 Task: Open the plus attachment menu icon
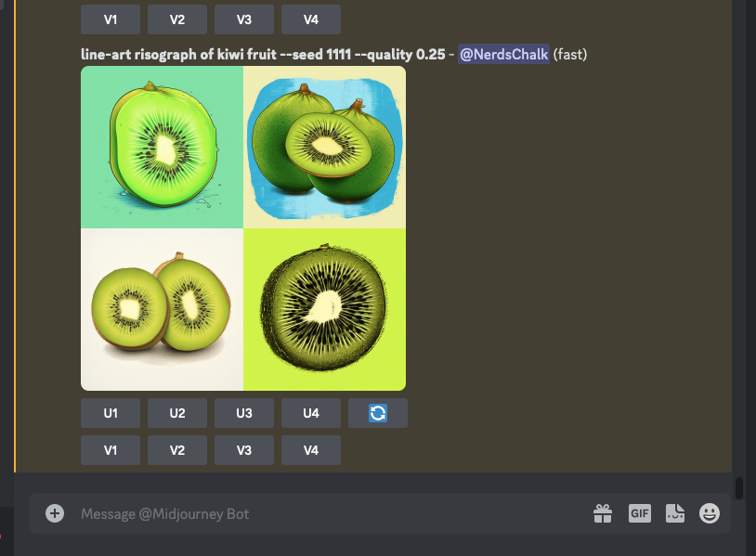55,513
